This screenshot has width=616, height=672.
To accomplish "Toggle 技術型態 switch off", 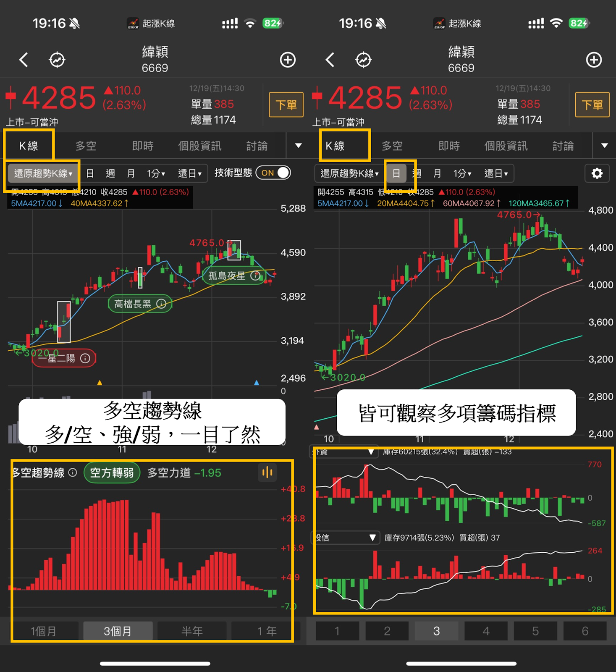I will point(273,173).
